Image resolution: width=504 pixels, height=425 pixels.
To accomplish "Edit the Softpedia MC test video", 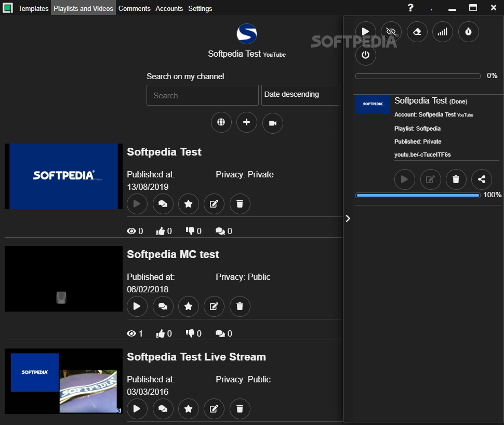I will [x=214, y=306].
